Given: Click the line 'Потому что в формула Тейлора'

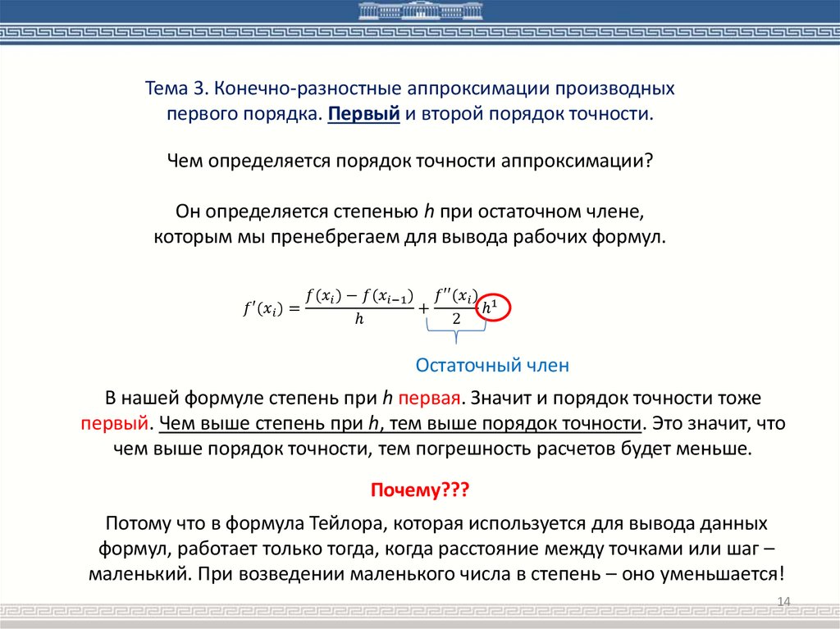Looking at the screenshot, I should click(x=436, y=523).
